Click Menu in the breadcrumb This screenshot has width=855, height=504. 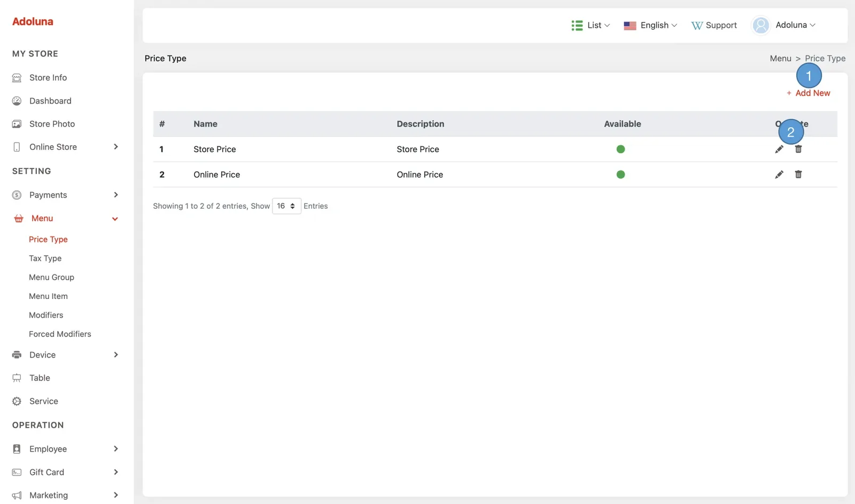coord(780,59)
